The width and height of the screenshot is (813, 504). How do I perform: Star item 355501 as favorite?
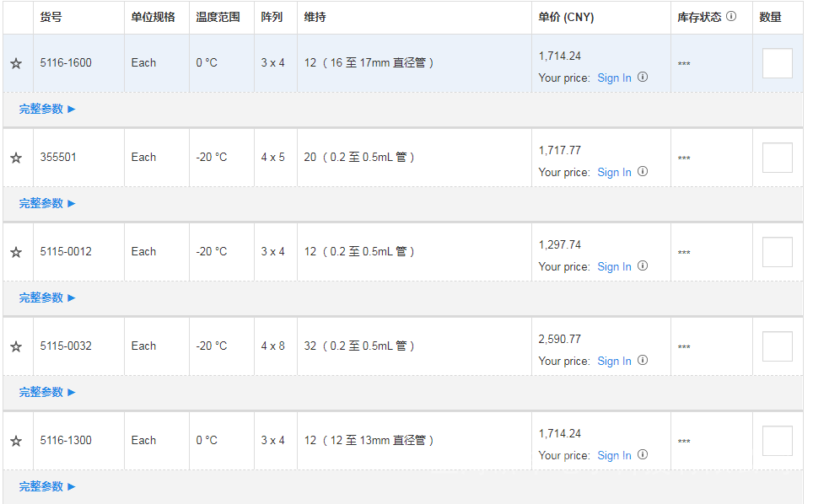16,158
